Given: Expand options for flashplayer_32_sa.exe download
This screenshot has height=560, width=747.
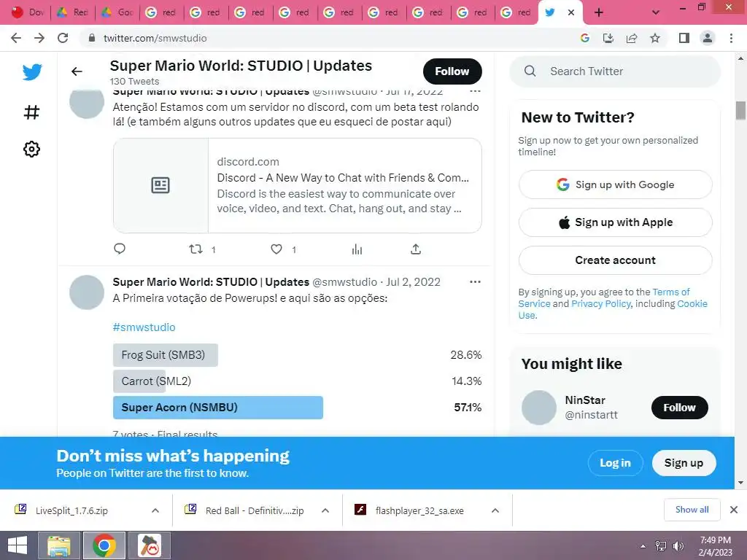Looking at the screenshot, I should pos(495,510).
